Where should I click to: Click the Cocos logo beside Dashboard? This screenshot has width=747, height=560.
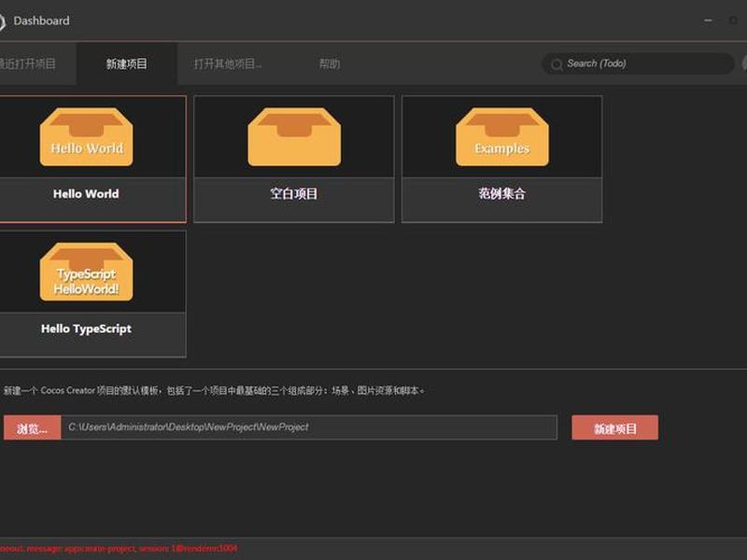2,21
